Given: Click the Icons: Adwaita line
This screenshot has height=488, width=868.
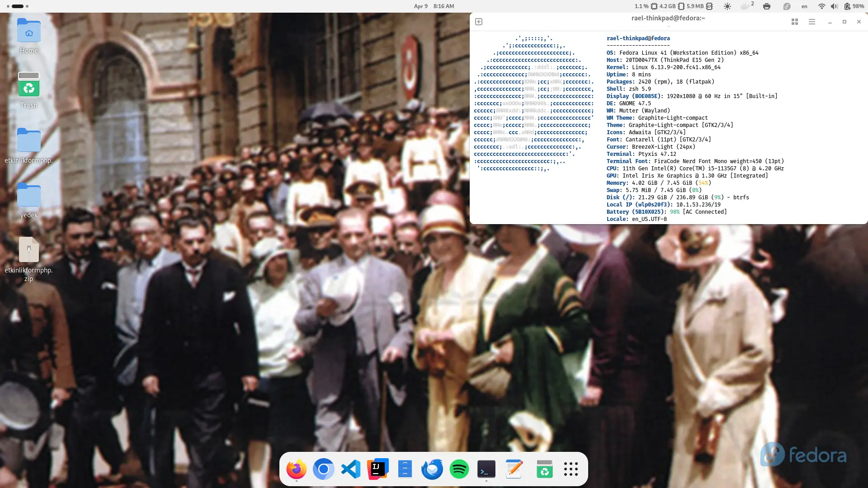Looking at the screenshot, I should click(x=646, y=132).
